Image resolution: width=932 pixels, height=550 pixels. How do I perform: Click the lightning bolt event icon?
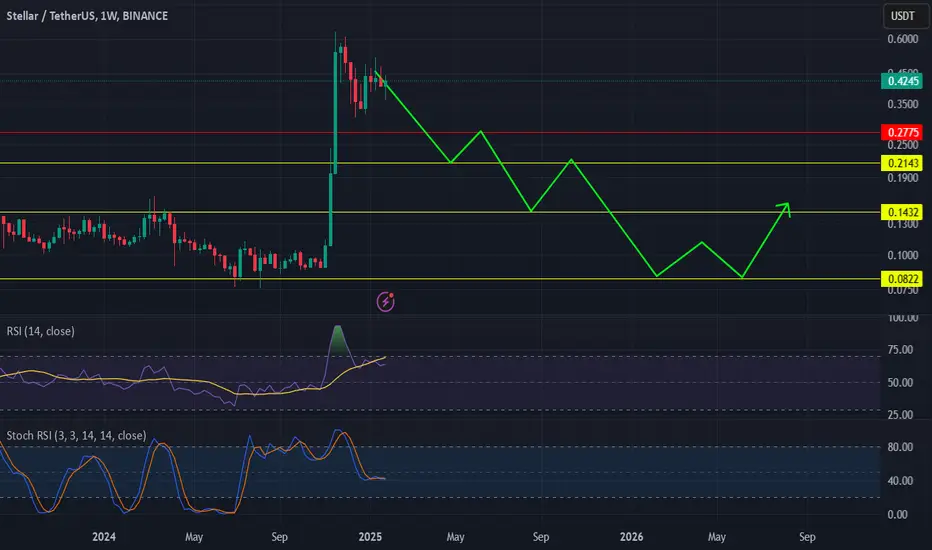point(386,302)
